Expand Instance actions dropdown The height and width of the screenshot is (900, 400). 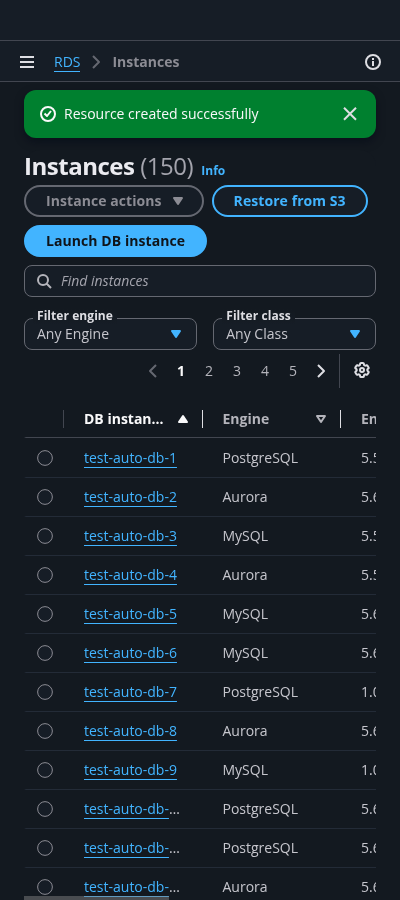tap(114, 201)
